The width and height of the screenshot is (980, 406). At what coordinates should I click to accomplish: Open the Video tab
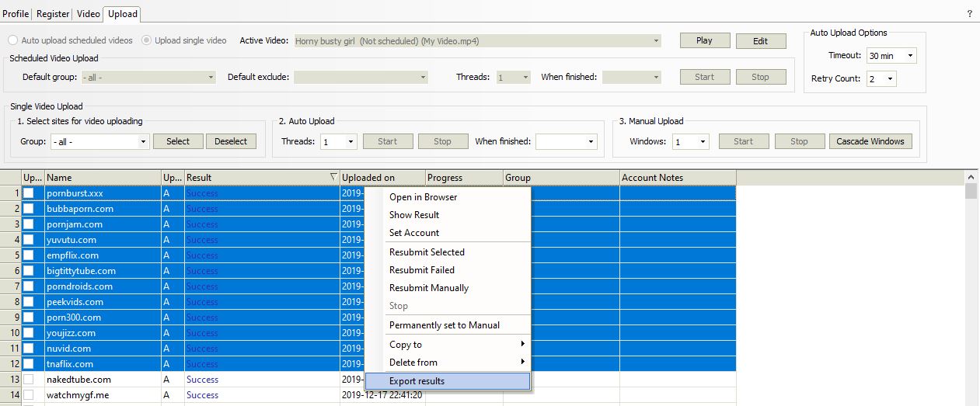(89, 14)
